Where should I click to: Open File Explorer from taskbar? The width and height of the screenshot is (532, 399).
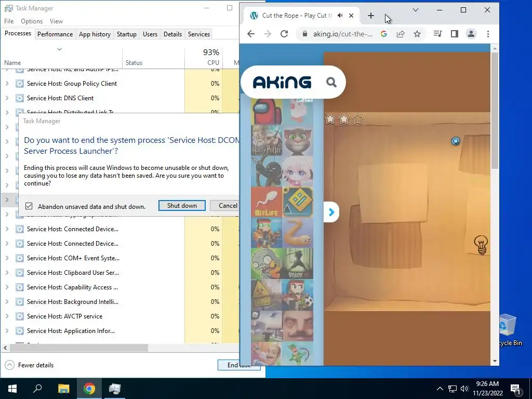click(63, 389)
